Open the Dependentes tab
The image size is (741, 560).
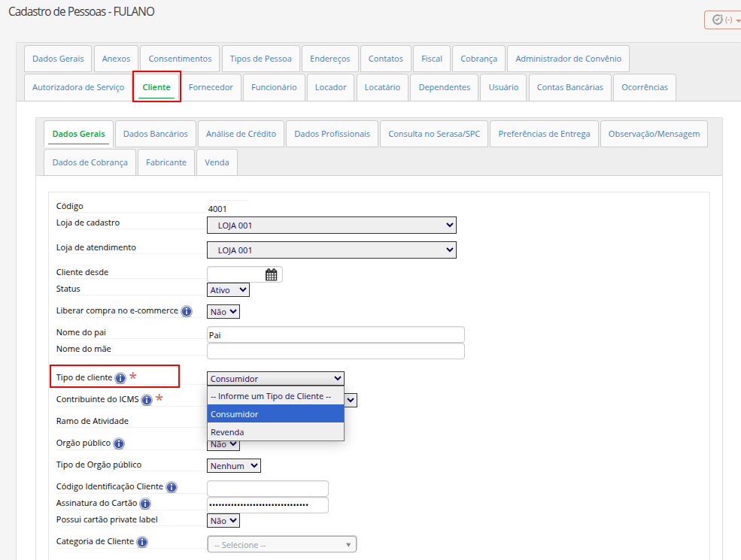[445, 87]
